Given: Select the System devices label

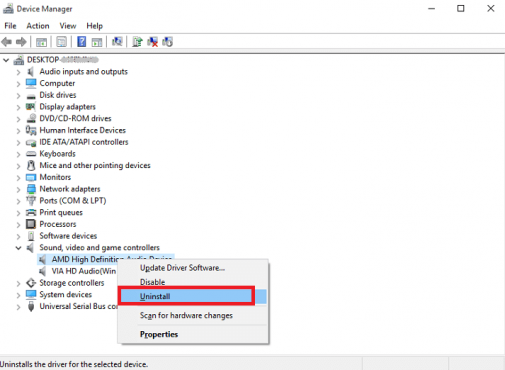Looking at the screenshot, I should click(x=65, y=295).
